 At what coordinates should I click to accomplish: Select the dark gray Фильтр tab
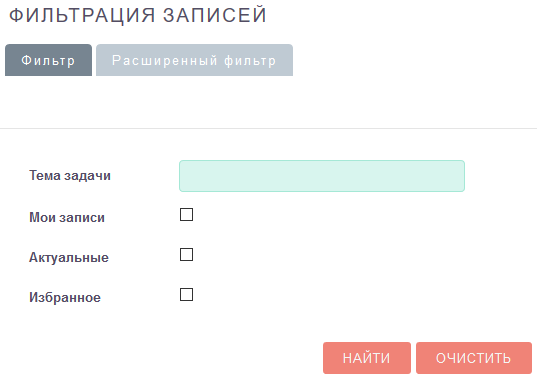[48, 60]
